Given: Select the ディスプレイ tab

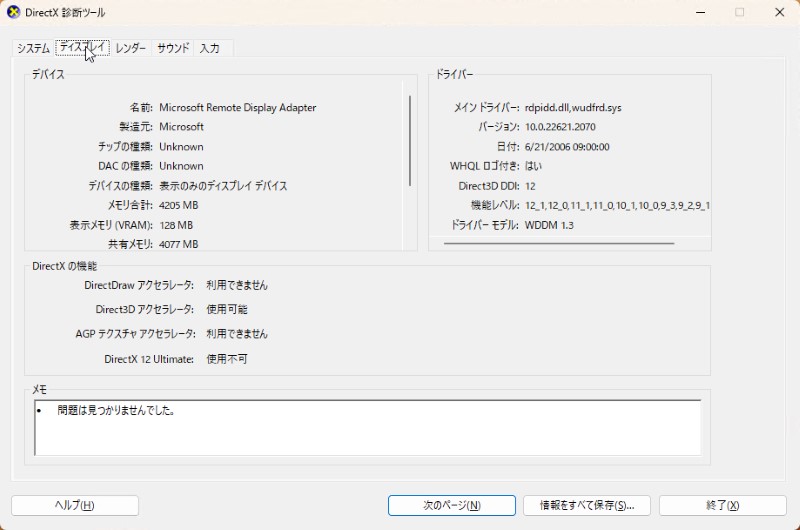Looking at the screenshot, I should [82, 47].
